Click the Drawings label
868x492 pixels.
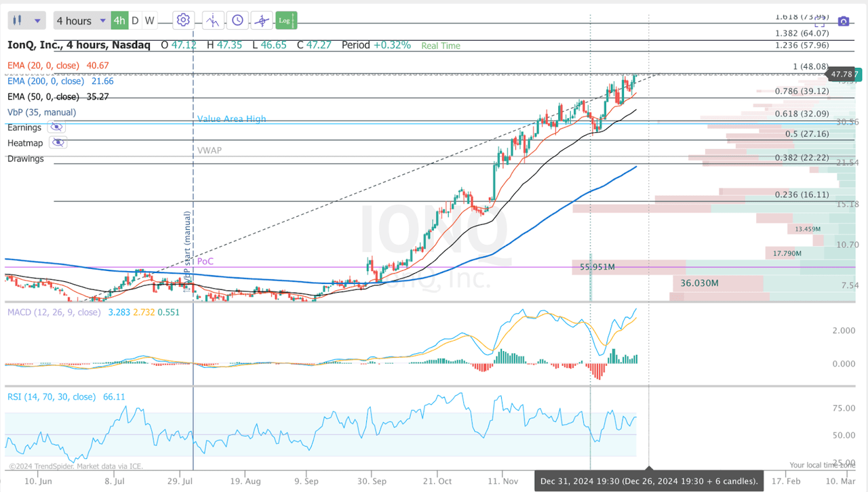coord(25,159)
